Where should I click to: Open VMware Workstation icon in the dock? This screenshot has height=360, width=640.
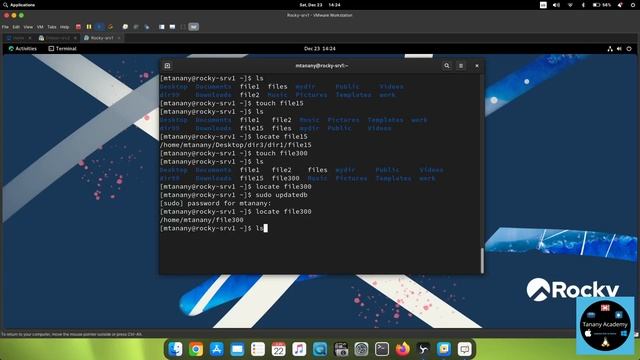[444, 349]
